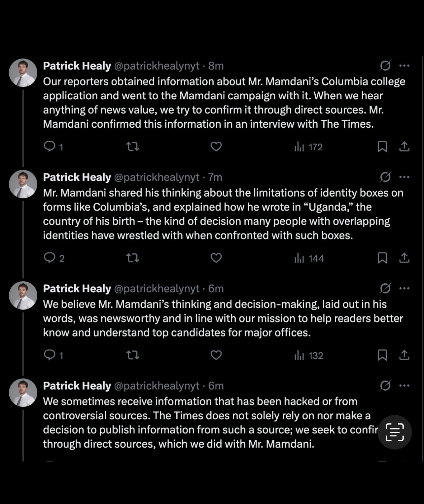The height and width of the screenshot is (504, 424).
Task: Open @patrickhealynyt handle on the 7m tweet
Action: coord(157,177)
